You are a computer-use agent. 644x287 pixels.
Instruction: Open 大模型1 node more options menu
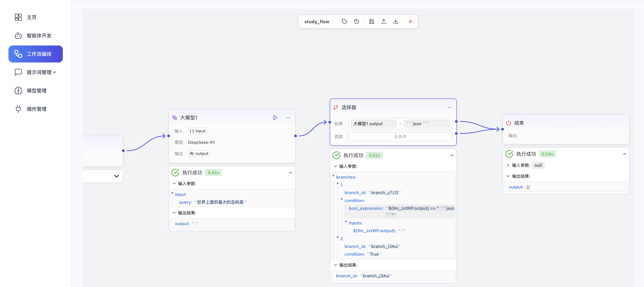288,118
